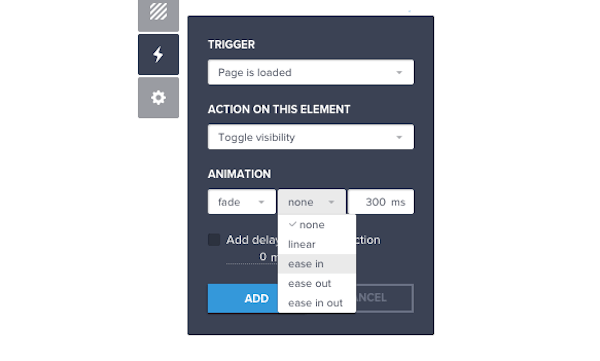Click the checkmark beside none option
Viewport: 600px width, 361px height.
point(292,224)
